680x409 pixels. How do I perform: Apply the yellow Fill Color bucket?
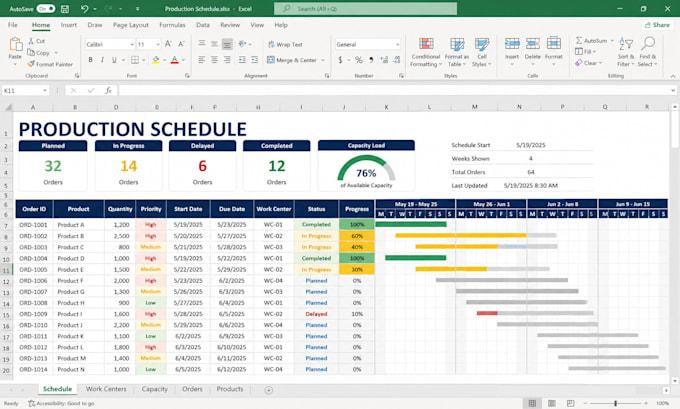pos(156,60)
